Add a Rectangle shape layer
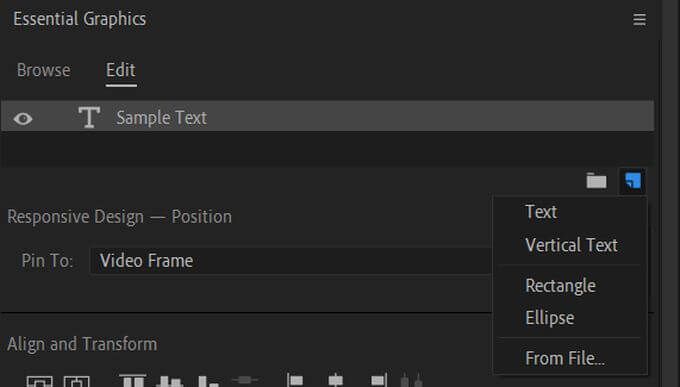680x387 pixels. (x=560, y=285)
